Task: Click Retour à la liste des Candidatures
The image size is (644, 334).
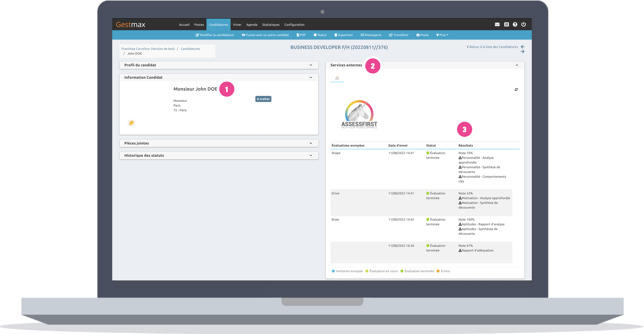Action: [x=492, y=47]
